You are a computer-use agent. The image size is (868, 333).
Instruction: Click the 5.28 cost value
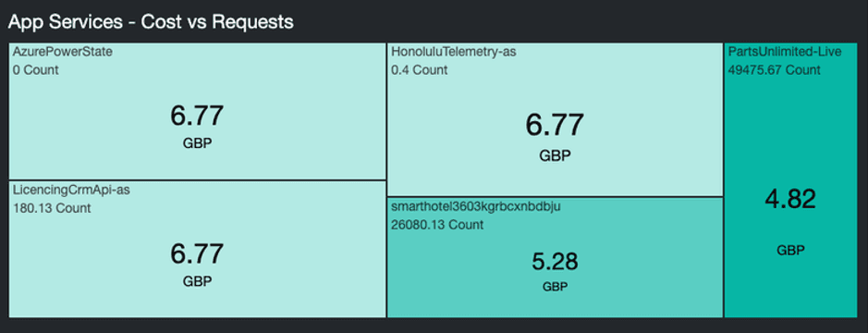555,262
